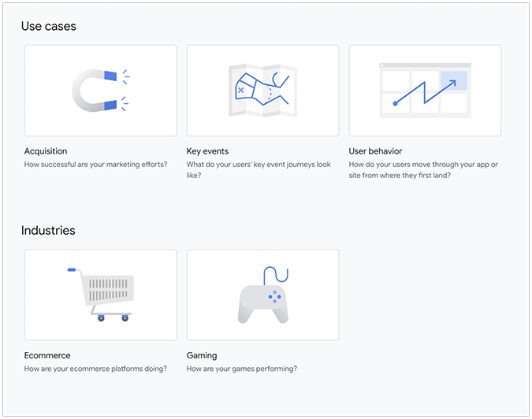Image resolution: width=532 pixels, height=419 pixels.
Task: Select the Key events title link
Action: point(207,151)
